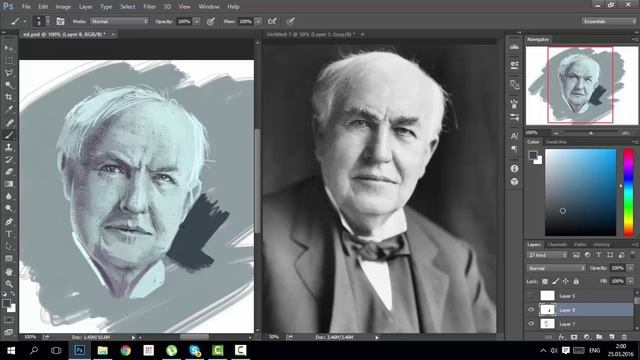Select the Path Selection tool

pyautogui.click(x=9, y=247)
